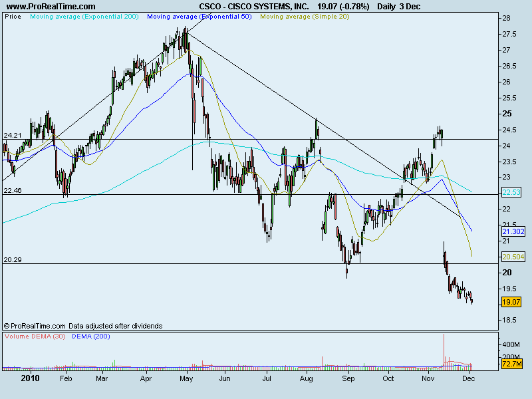
Task: Click the 19.07 last price tag
Action: (x=511, y=302)
